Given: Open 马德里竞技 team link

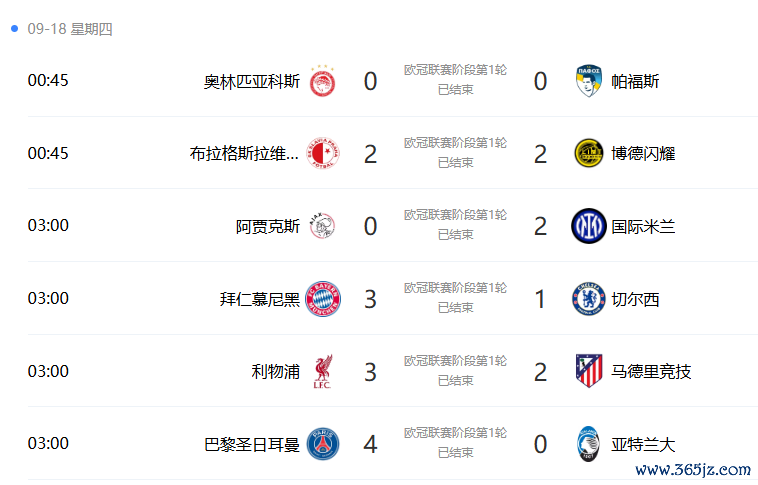Looking at the screenshot, I should pyautogui.click(x=651, y=371).
